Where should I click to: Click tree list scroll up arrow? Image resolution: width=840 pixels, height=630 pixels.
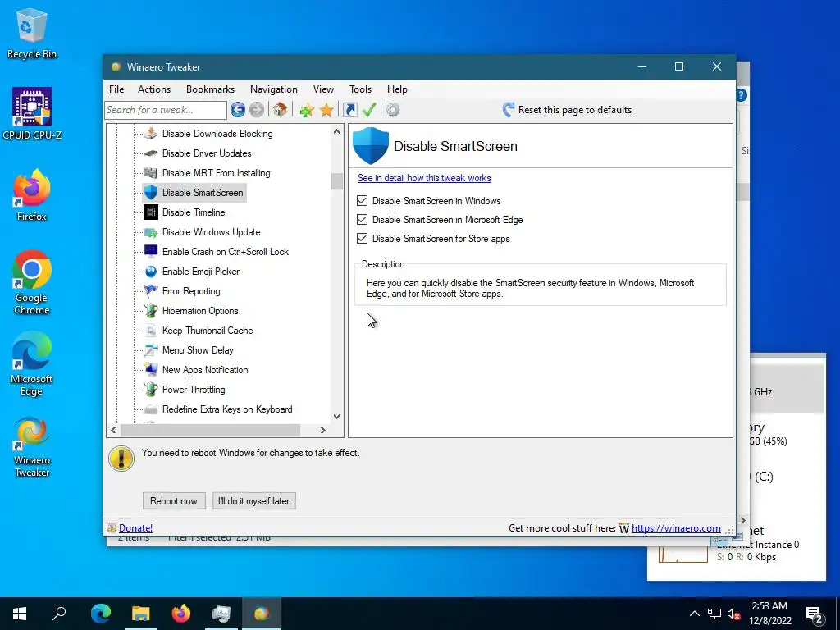[x=336, y=131]
